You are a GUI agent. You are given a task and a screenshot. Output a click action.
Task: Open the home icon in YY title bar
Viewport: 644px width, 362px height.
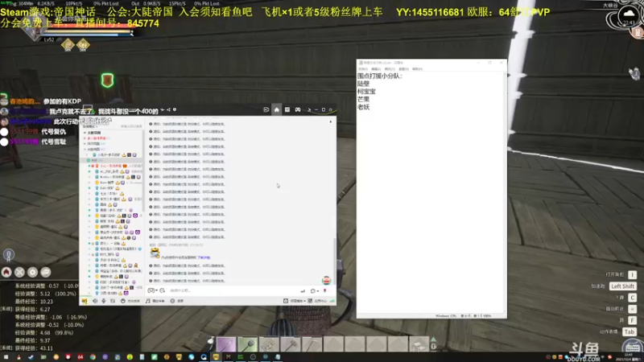point(276,109)
